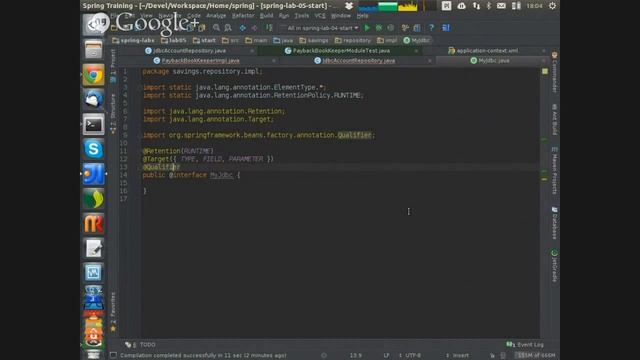640x360 pixels.
Task: Switch to PaybackBookKeeperModuleTest.java tab
Action: click(x=341, y=51)
